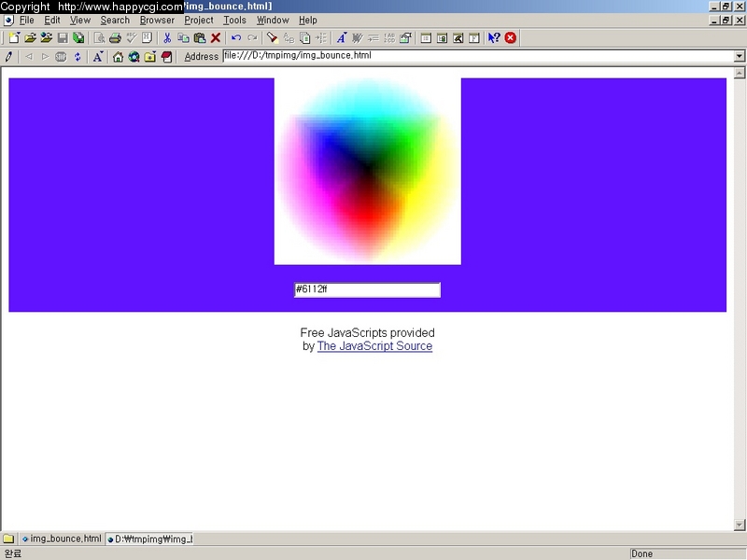The width and height of the screenshot is (747, 560).
Task: Go to Home page icon
Action: pos(118,57)
